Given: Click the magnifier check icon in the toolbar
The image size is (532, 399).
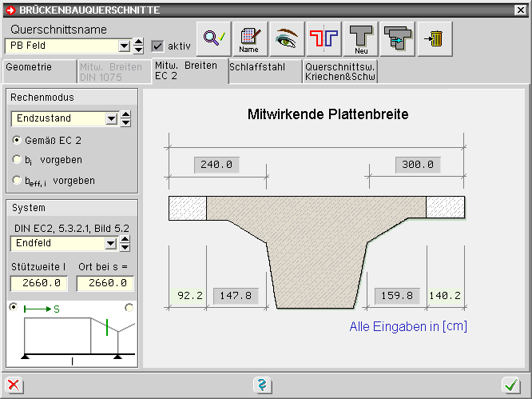Looking at the screenshot, I should pyautogui.click(x=214, y=38).
